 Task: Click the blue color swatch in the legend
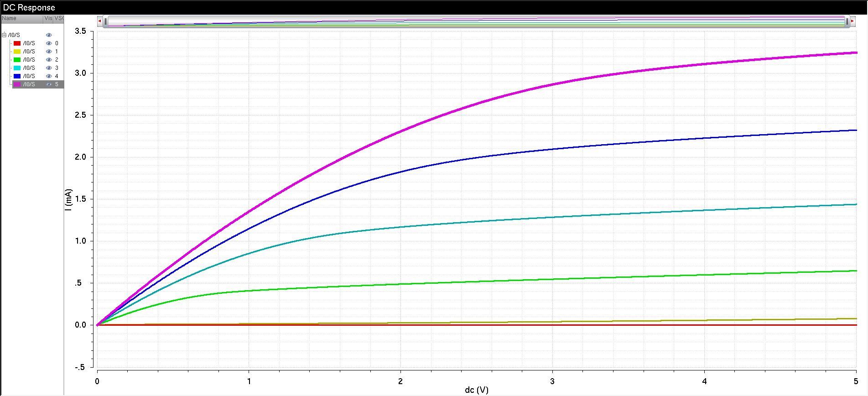[x=17, y=76]
